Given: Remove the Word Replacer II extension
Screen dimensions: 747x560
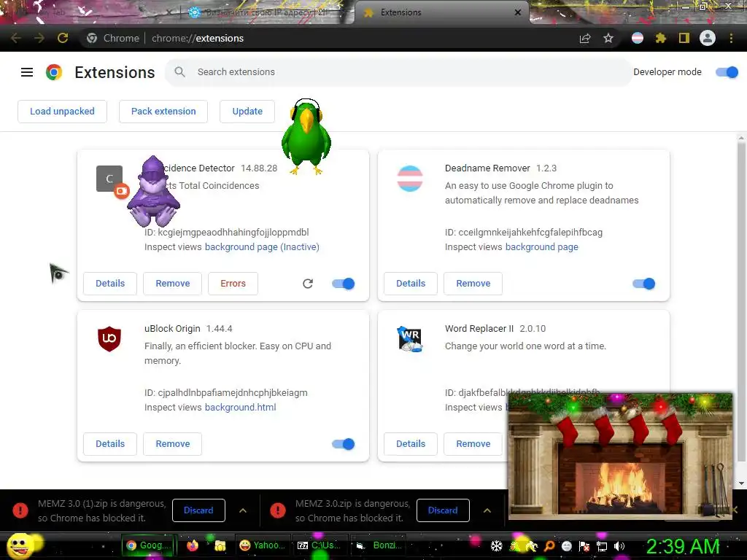Looking at the screenshot, I should (473, 444).
